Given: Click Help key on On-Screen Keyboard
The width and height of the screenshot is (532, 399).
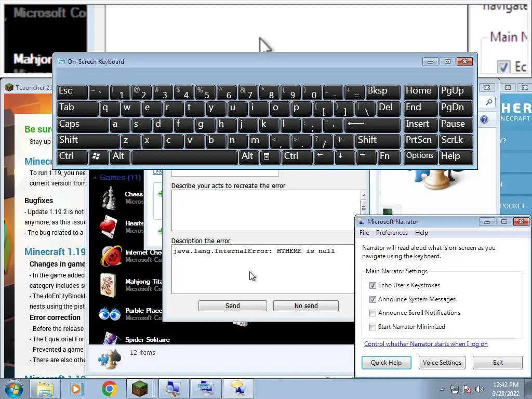Looking at the screenshot, I should pos(456,157).
